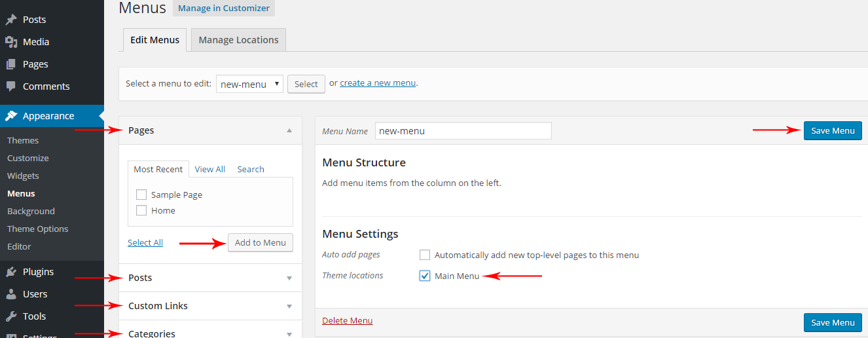Screen dimensions: 868x338
Task: Click the Comments speech bubble icon
Action: pos(11,86)
